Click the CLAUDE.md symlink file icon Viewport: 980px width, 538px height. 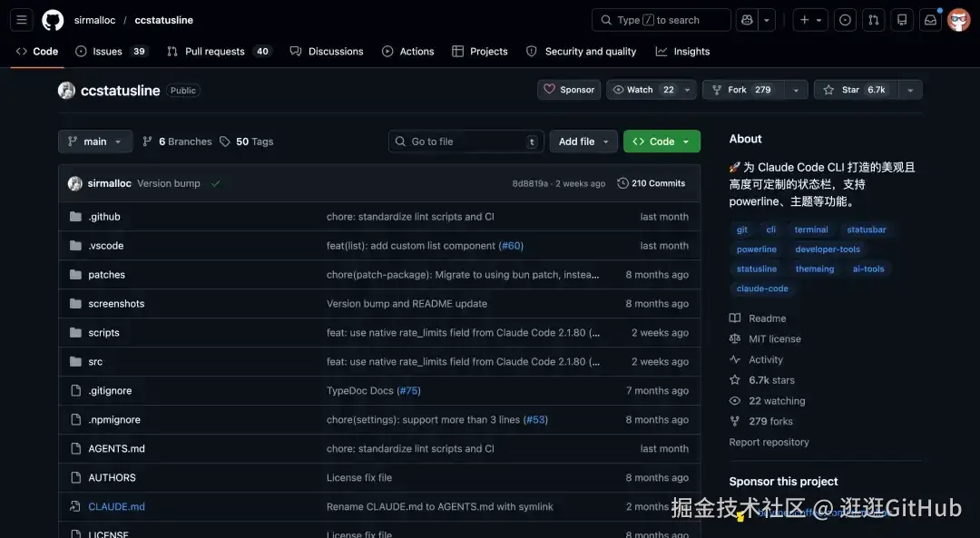click(75, 507)
